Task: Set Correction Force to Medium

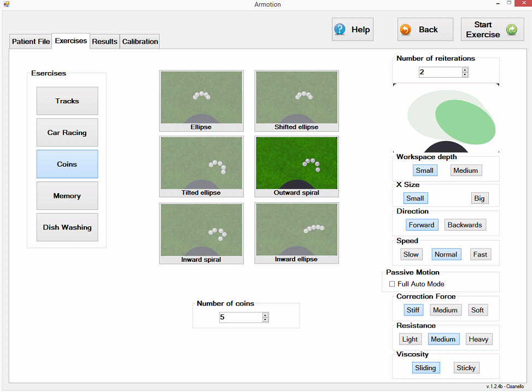Action: (x=445, y=310)
